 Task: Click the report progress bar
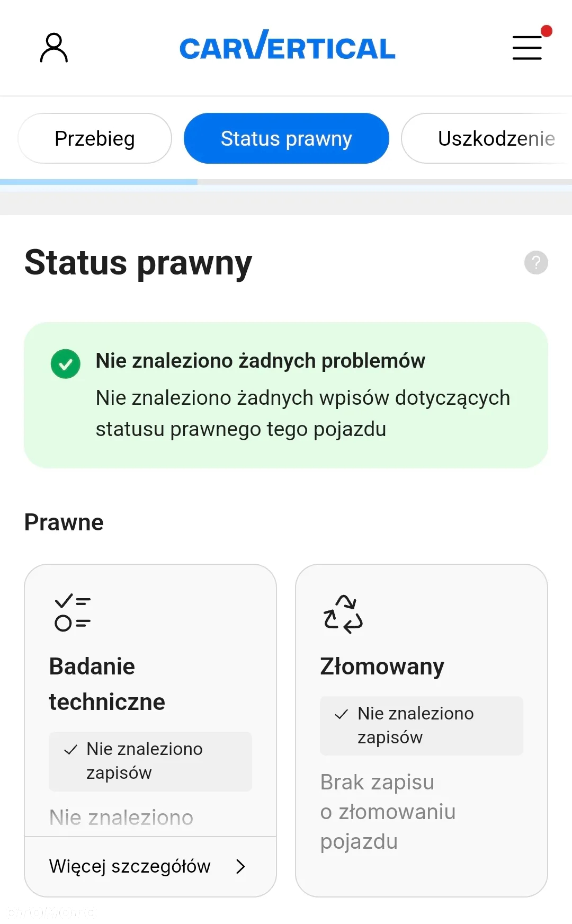(286, 182)
